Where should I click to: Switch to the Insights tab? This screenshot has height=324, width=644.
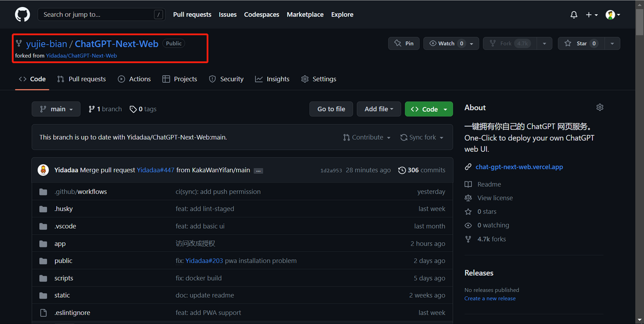coord(272,79)
